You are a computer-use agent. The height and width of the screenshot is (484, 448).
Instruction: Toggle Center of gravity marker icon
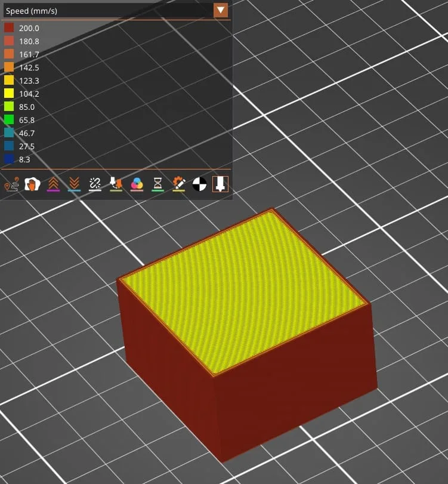pos(199,184)
